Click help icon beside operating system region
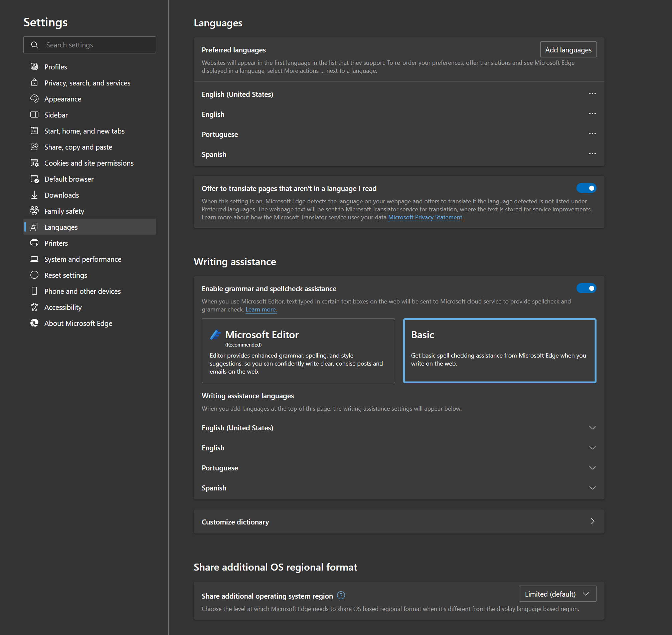 point(341,595)
